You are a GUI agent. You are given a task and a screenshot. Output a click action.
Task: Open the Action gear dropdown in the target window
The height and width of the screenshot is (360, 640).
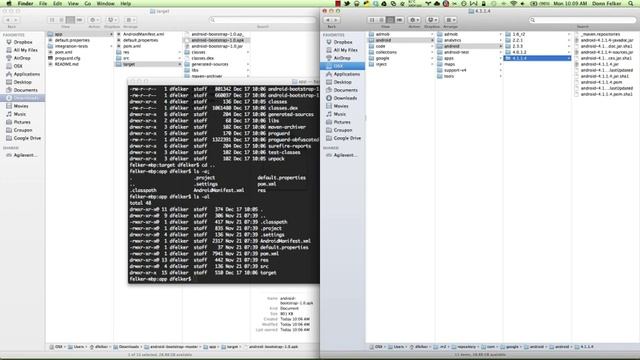click(94, 20)
